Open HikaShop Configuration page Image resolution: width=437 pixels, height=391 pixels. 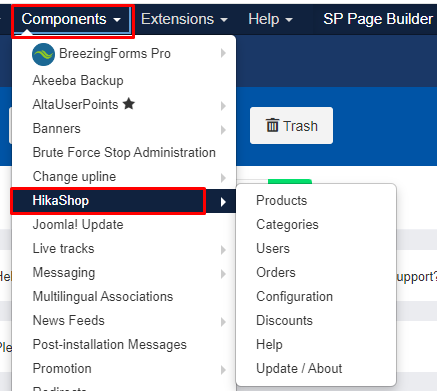(x=294, y=297)
